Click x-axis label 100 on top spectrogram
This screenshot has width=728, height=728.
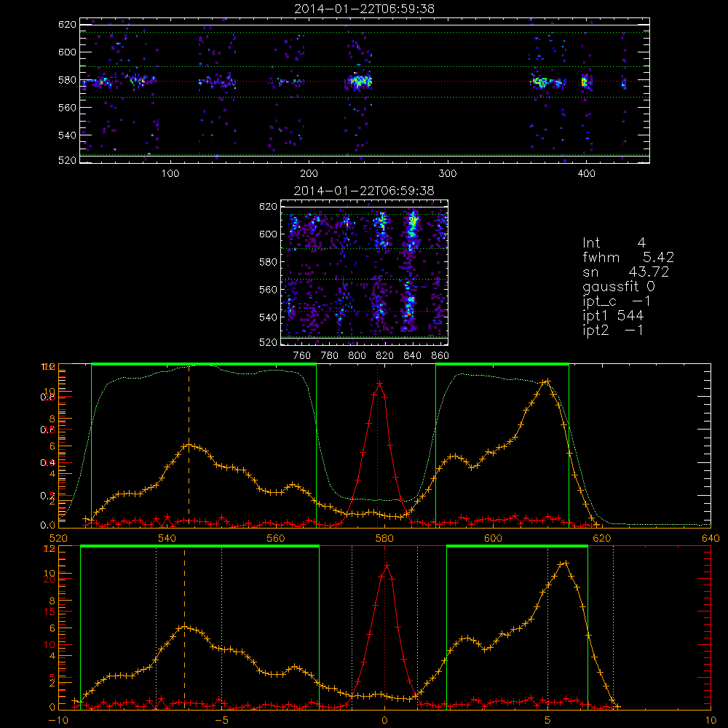pos(170,174)
